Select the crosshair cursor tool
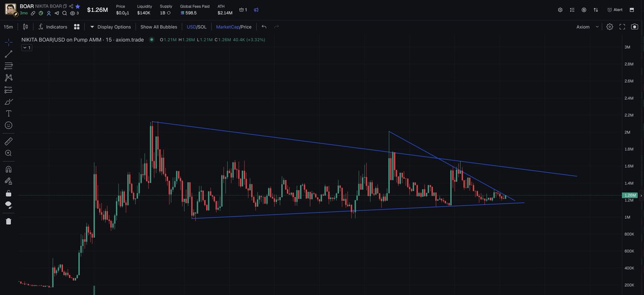Viewport: 644px width, 295px height. [x=9, y=42]
